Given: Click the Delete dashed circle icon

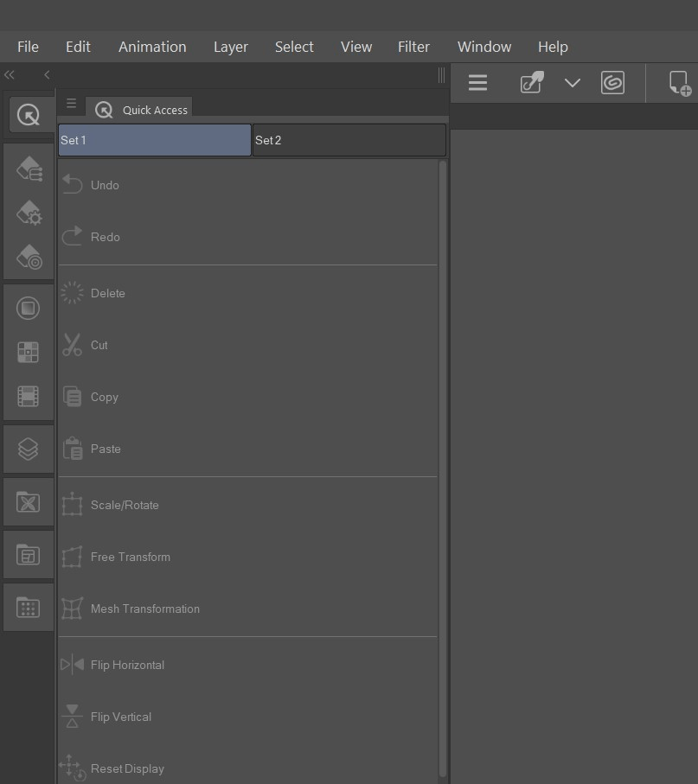Looking at the screenshot, I should 72,292.
